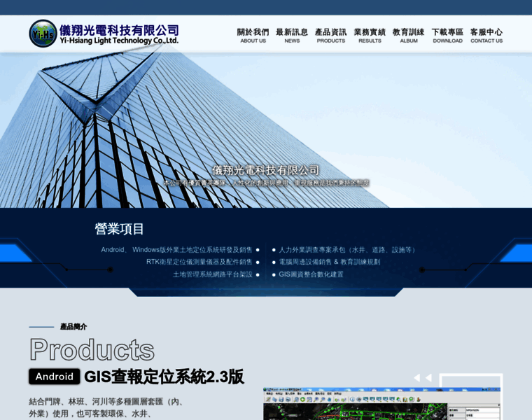Image resolution: width=532 pixels, height=420 pixels.
Task: Select the RTK衛星定位儀測量儀器及配件銷售 item
Action: click(x=199, y=262)
